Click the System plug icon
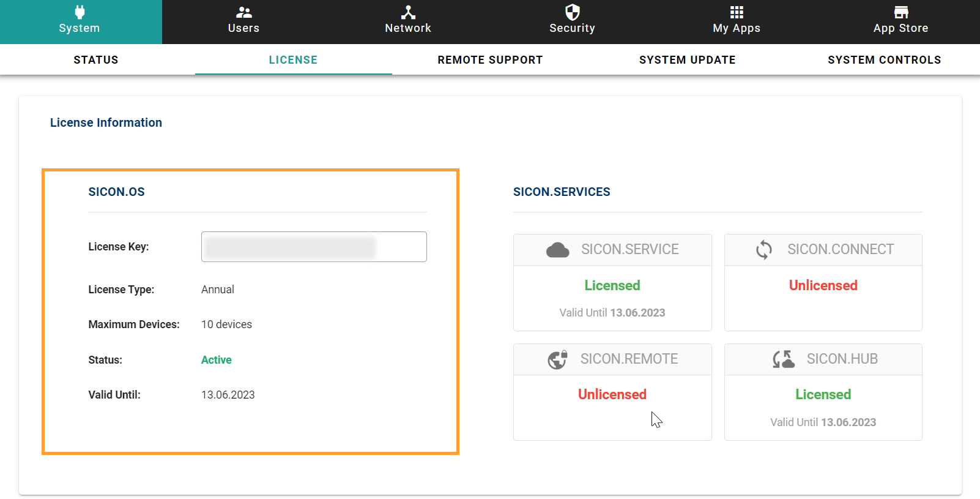 [x=80, y=12]
